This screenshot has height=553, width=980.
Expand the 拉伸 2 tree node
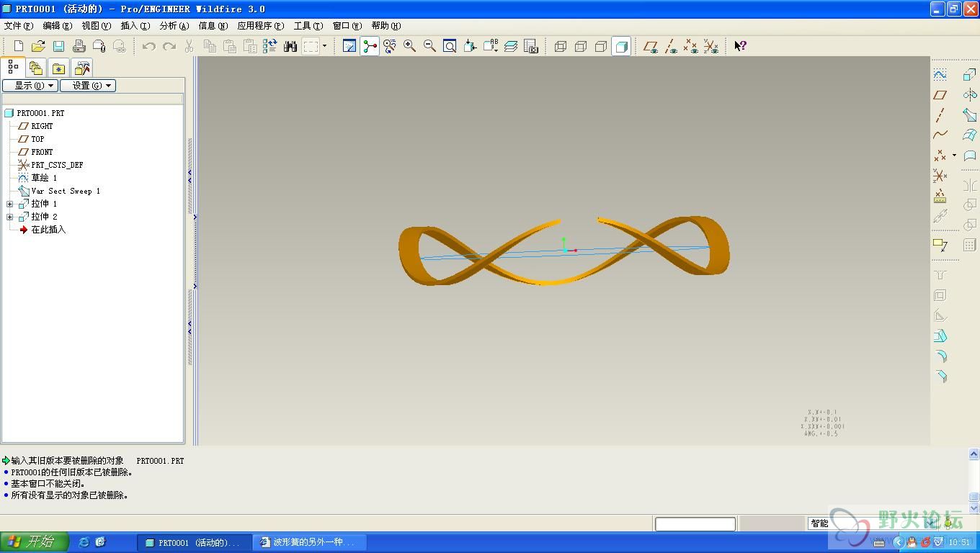click(x=10, y=217)
